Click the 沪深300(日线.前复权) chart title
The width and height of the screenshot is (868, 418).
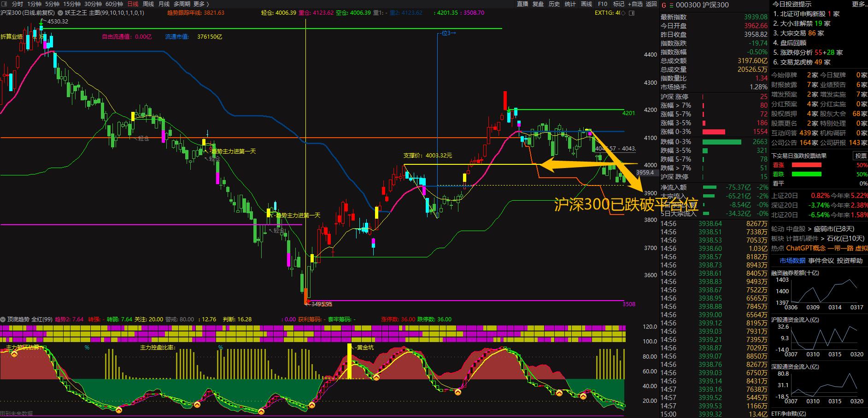[x=28, y=13]
